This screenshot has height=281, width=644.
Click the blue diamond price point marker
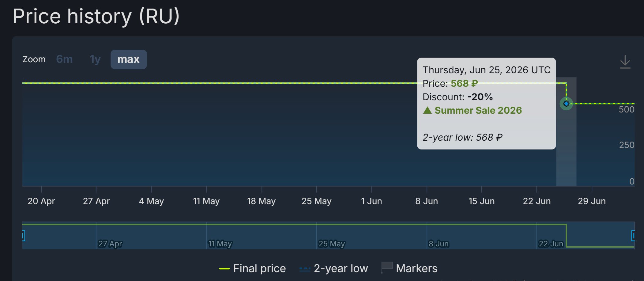tap(566, 104)
